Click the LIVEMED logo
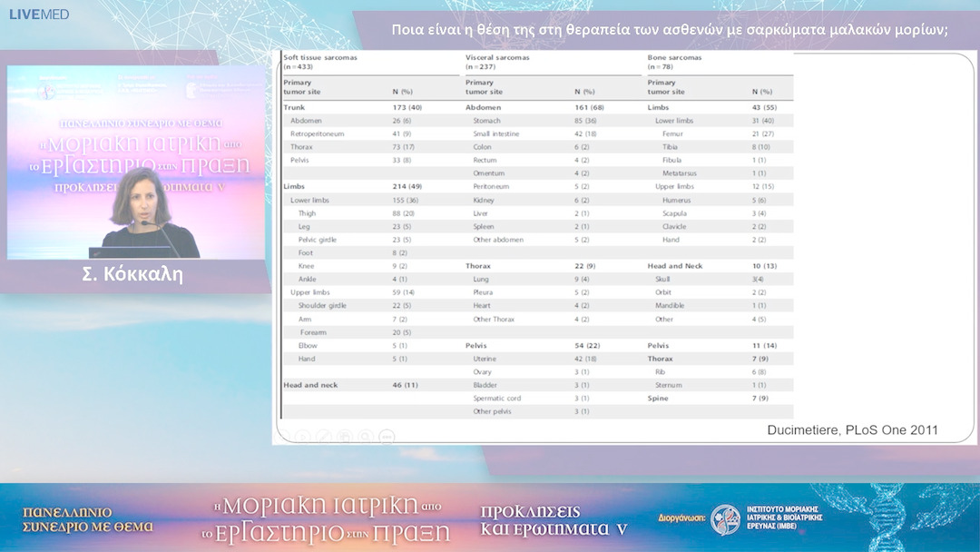The width and height of the screenshot is (980, 552). pos(39,15)
